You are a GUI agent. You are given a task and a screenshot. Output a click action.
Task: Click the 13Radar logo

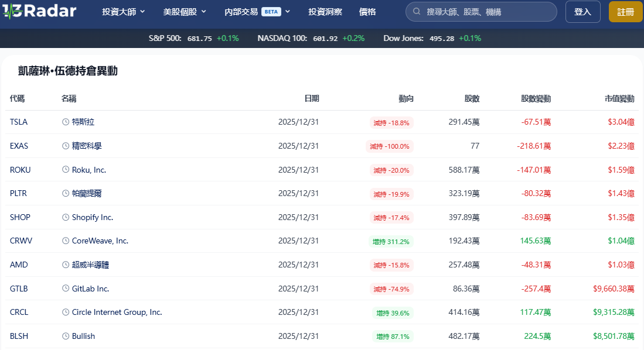(39, 12)
